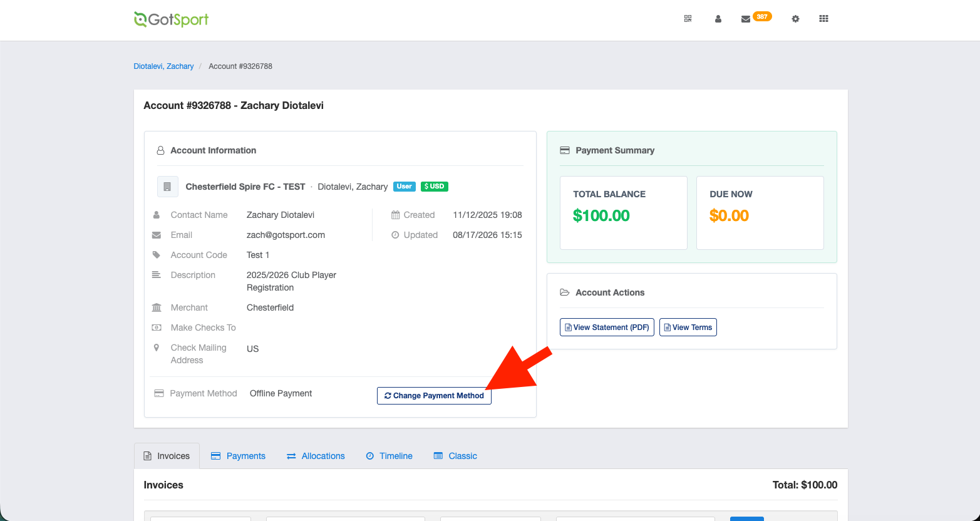This screenshot has height=521, width=980.
Task: Open the QR code scanner icon
Action: (x=688, y=19)
